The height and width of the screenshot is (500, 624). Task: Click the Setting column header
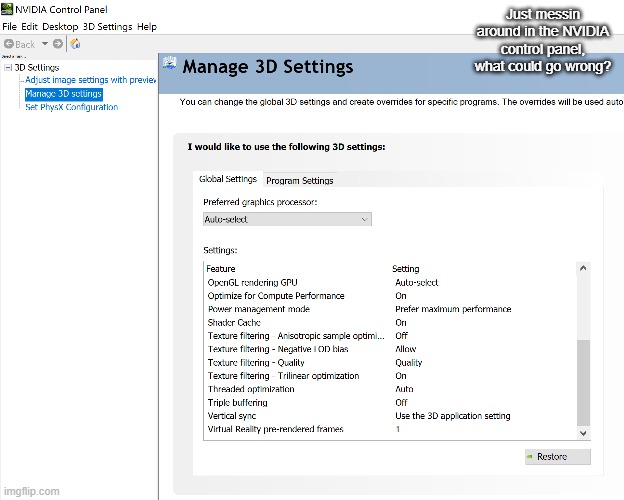406,269
